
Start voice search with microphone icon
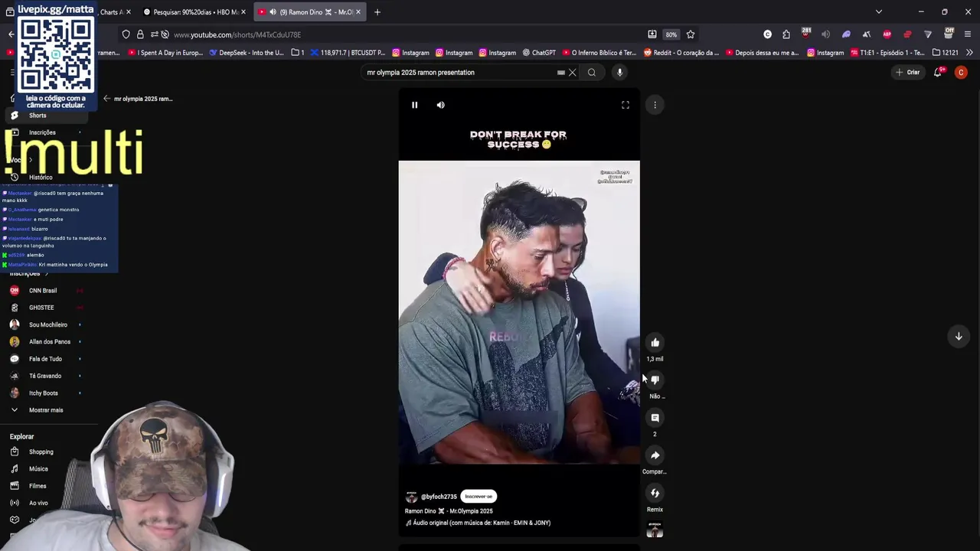pos(620,73)
